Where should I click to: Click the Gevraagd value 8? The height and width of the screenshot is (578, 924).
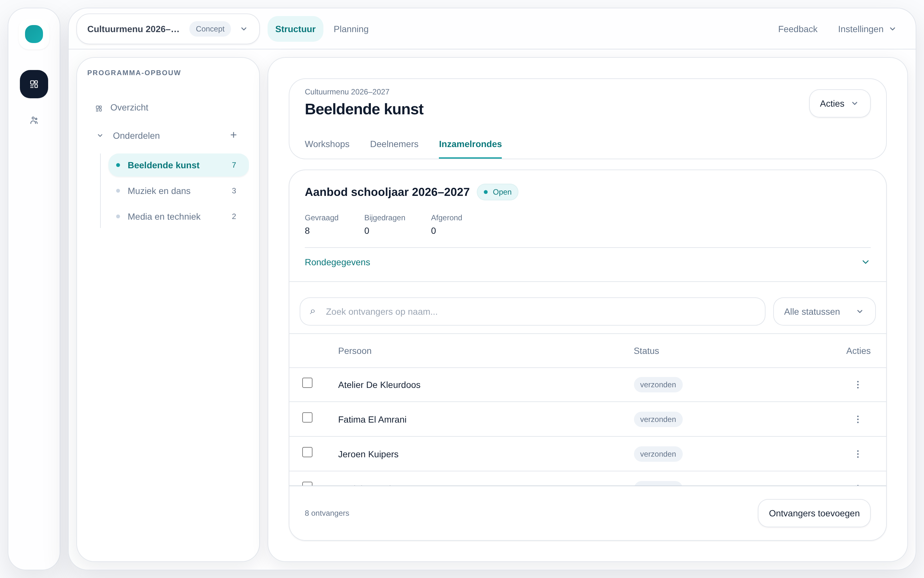click(307, 231)
